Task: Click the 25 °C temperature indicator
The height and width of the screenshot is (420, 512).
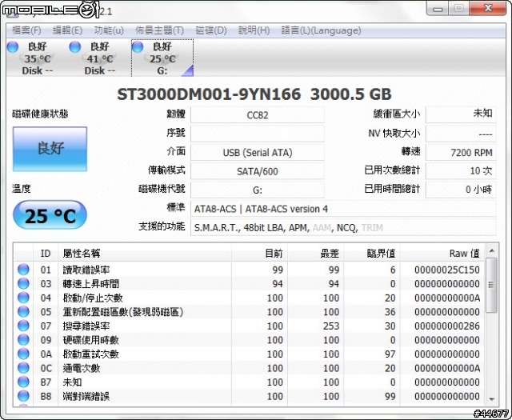Action: (50, 215)
